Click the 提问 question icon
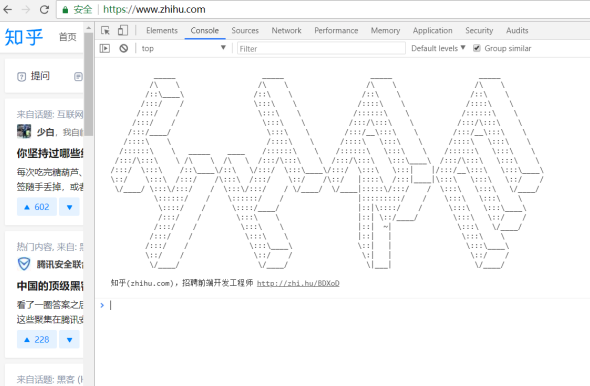590x386 pixels. tap(21, 77)
